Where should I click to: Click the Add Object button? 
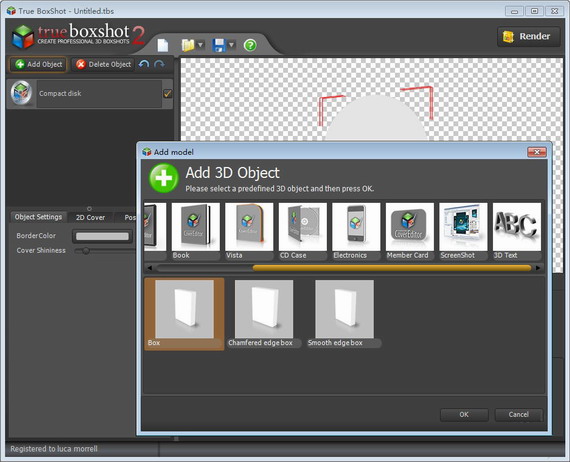pos(38,64)
